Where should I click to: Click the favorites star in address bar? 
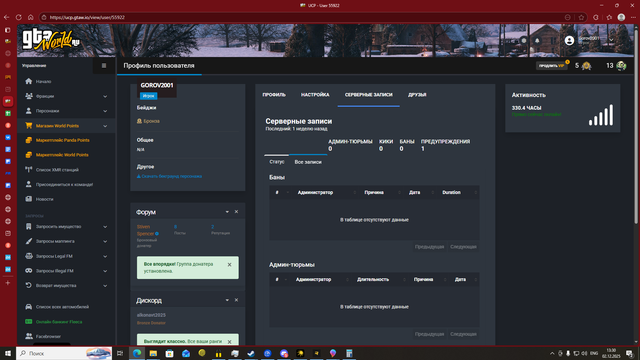581,17
